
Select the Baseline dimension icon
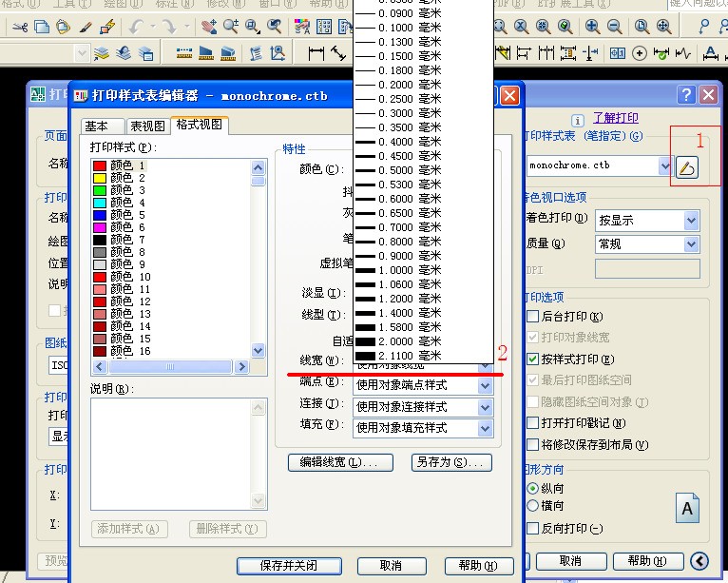tap(524, 54)
